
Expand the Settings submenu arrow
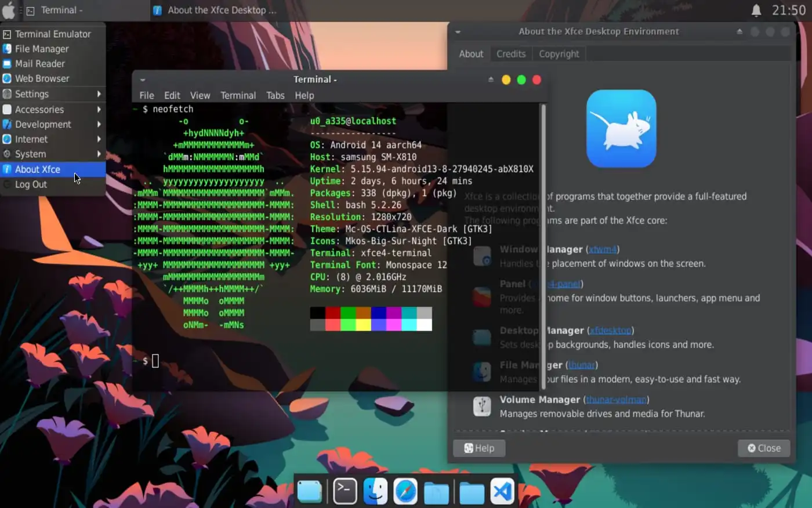(99, 94)
